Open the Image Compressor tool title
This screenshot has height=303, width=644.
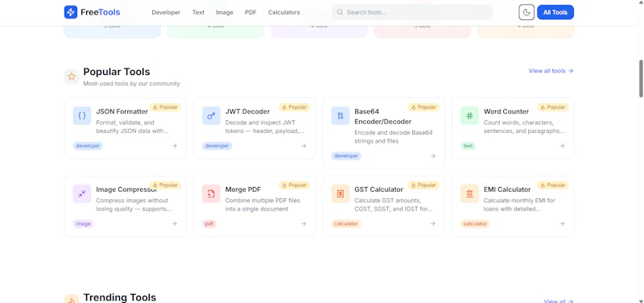(x=126, y=189)
